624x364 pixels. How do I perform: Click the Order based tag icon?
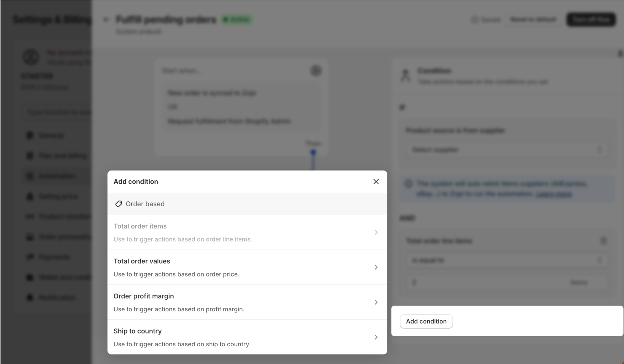coord(119,204)
